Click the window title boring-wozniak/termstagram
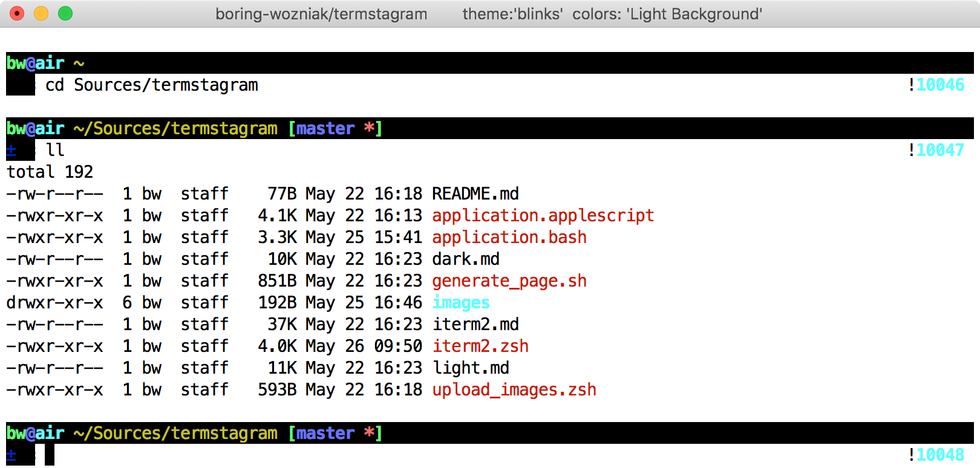The image size is (980, 468). (x=321, y=14)
